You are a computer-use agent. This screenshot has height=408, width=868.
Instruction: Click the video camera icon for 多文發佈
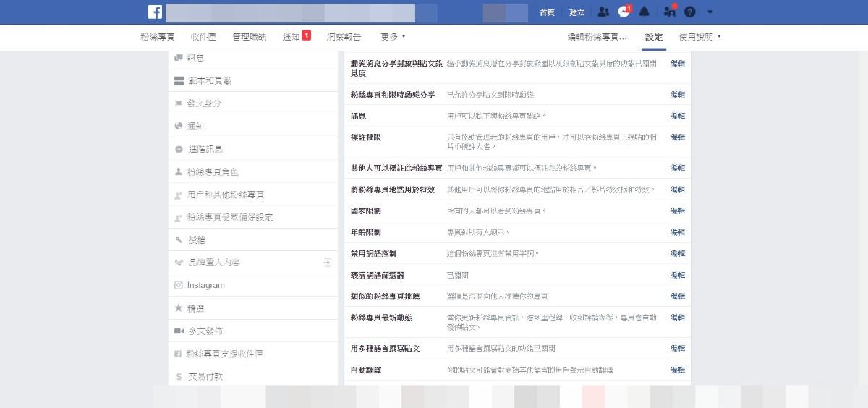[x=179, y=331]
